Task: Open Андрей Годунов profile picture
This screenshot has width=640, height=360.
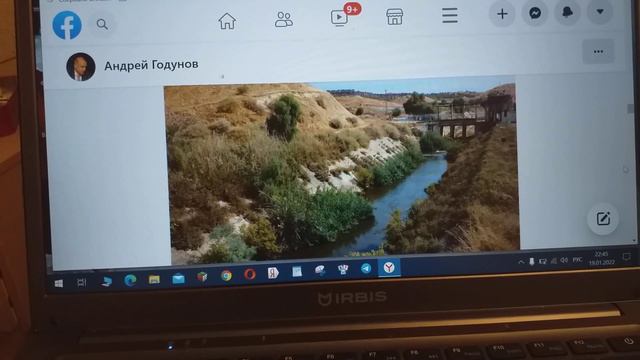Action: 81,67
